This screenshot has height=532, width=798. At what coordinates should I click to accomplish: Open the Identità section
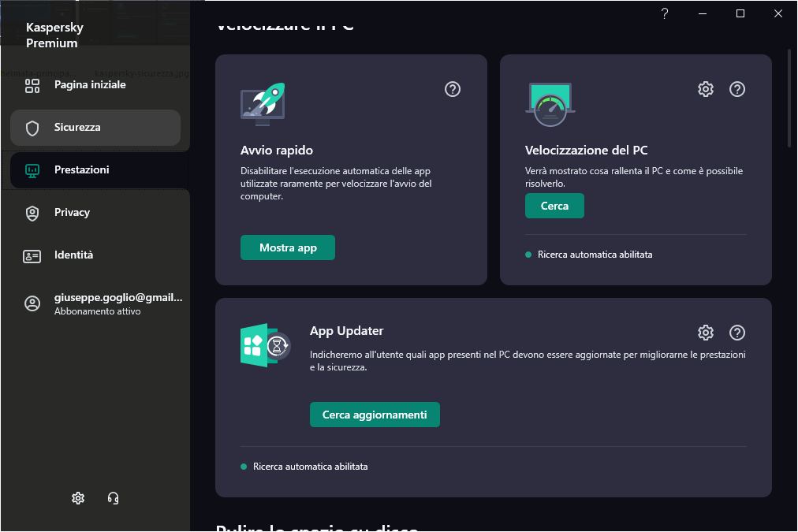click(95, 255)
